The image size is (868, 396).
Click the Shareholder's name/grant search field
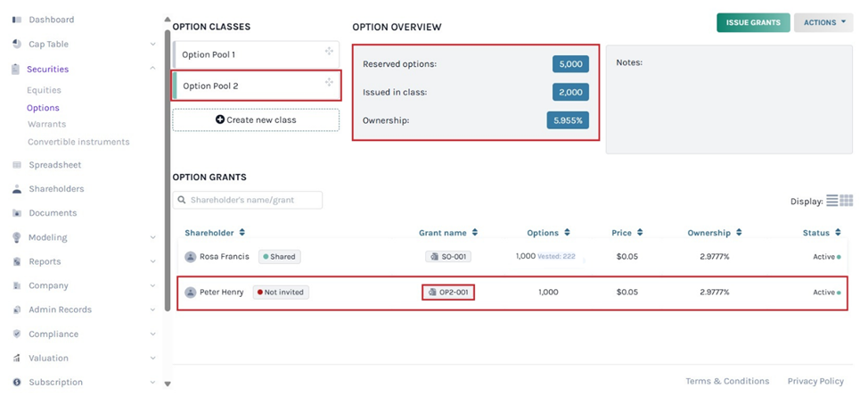tap(248, 200)
